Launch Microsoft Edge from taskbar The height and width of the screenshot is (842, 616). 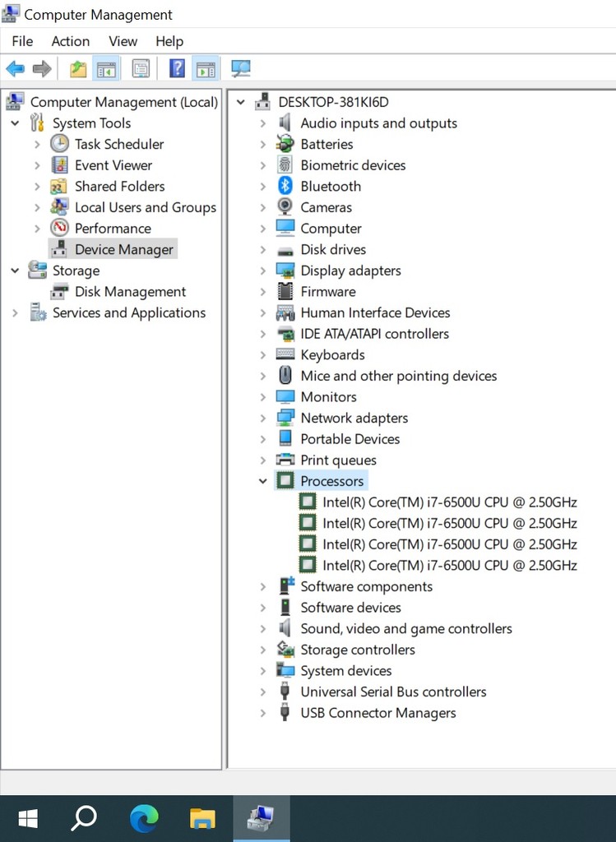click(144, 818)
